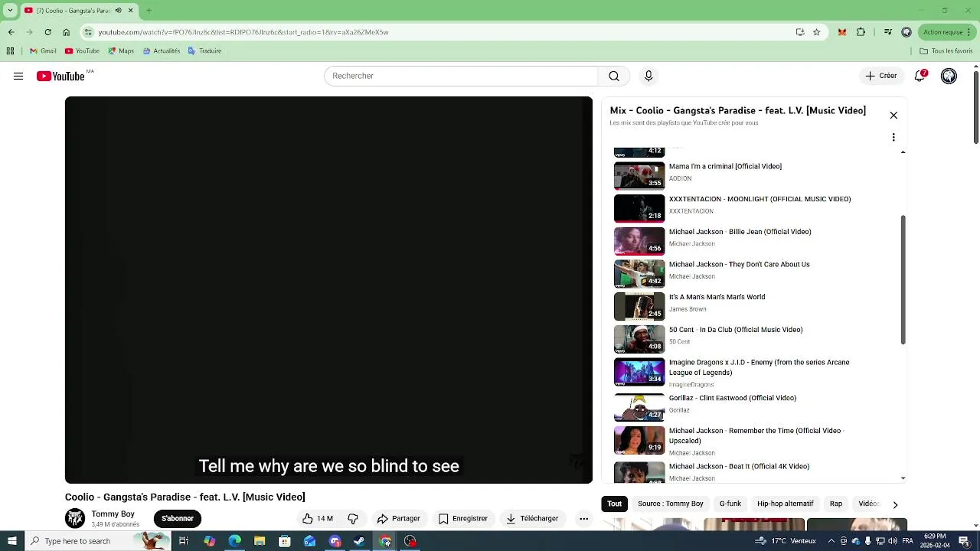Bookmark this page with the star
980x551 pixels.
tap(817, 32)
